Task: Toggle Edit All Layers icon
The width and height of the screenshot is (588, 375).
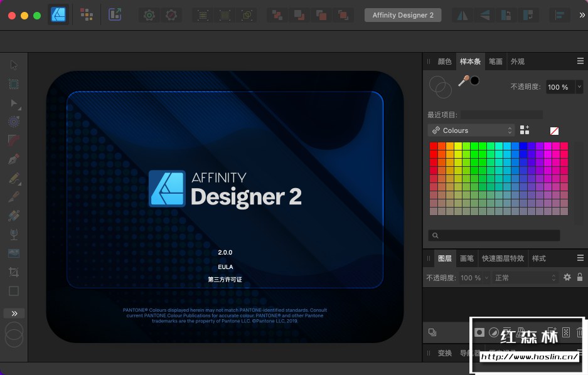Action: coord(432,332)
